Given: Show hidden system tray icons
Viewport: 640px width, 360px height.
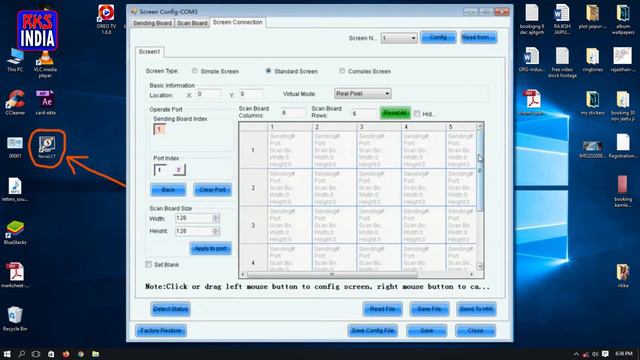Looking at the screenshot, I should click(576, 354).
